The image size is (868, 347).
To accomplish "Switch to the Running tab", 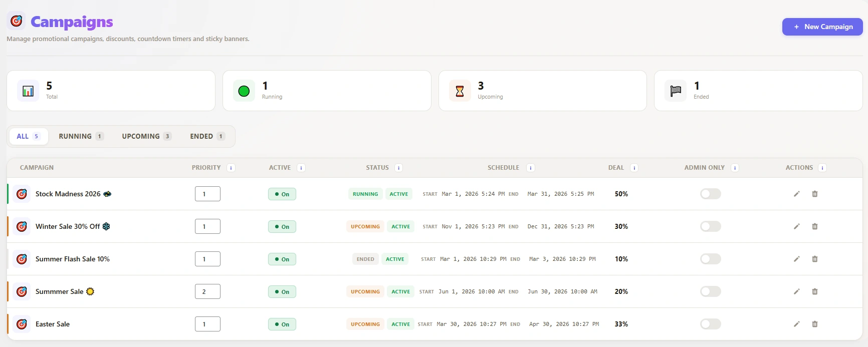I will pos(81,136).
